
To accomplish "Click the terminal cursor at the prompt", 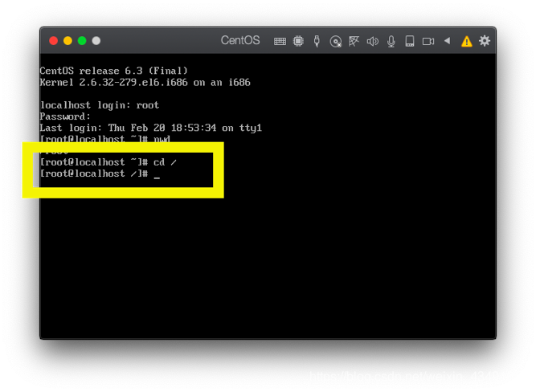I will coord(157,178).
